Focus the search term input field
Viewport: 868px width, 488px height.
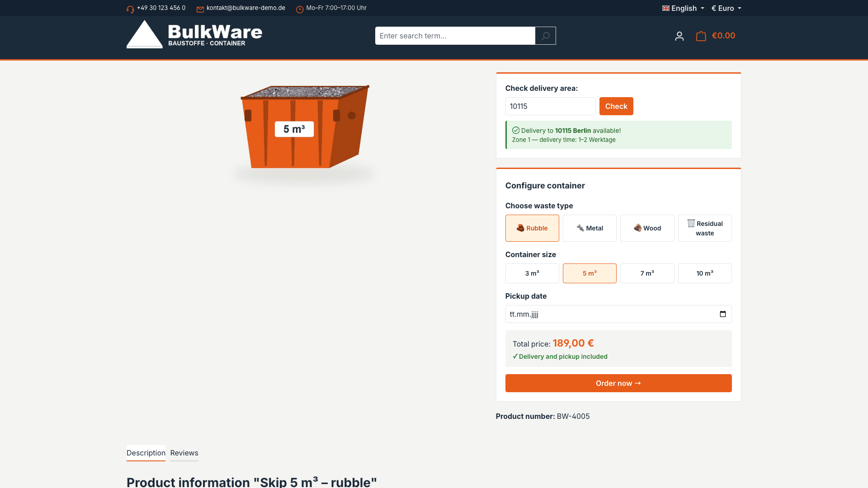point(455,36)
